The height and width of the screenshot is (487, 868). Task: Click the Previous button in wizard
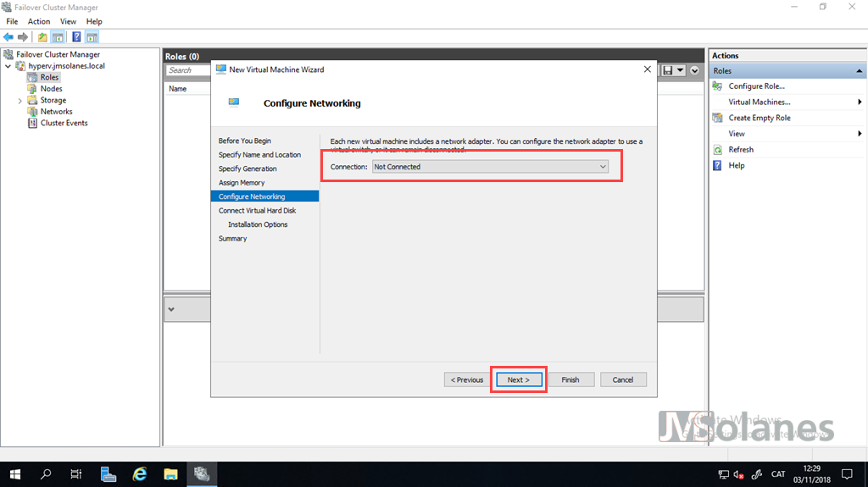467,379
